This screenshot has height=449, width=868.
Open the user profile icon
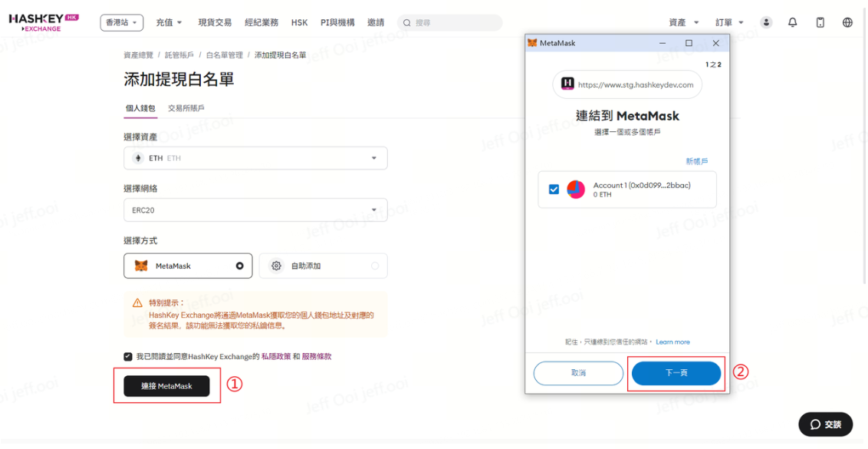click(x=766, y=22)
